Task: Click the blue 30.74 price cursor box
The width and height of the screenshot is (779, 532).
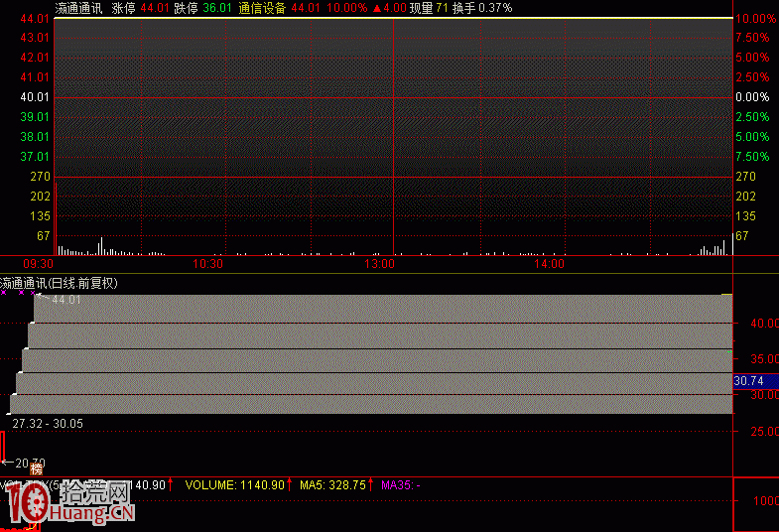Action: (x=755, y=381)
